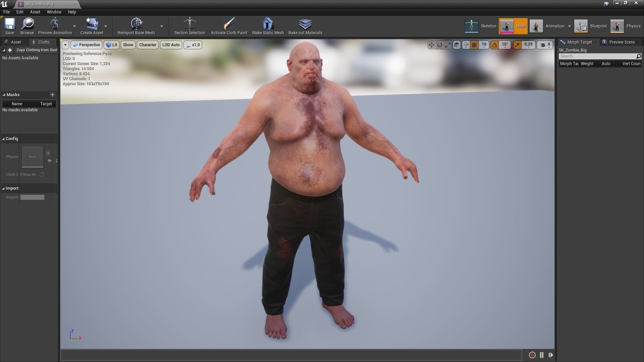Viewport: 644px width, 362px height.
Task: Add clothing asset with plus icon
Action: pos(10,50)
